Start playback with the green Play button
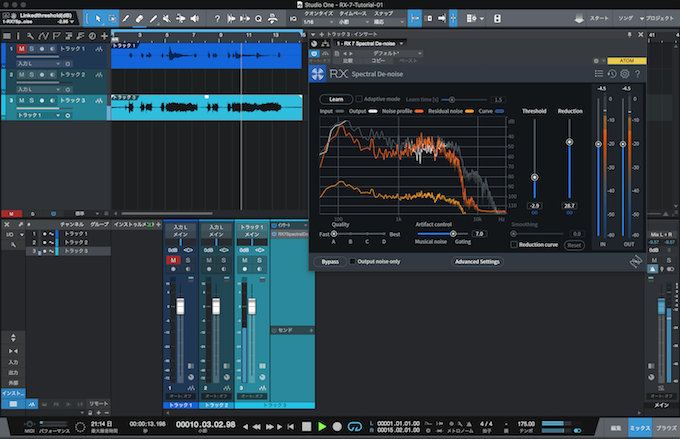This screenshot has width=680, height=439. point(322,427)
